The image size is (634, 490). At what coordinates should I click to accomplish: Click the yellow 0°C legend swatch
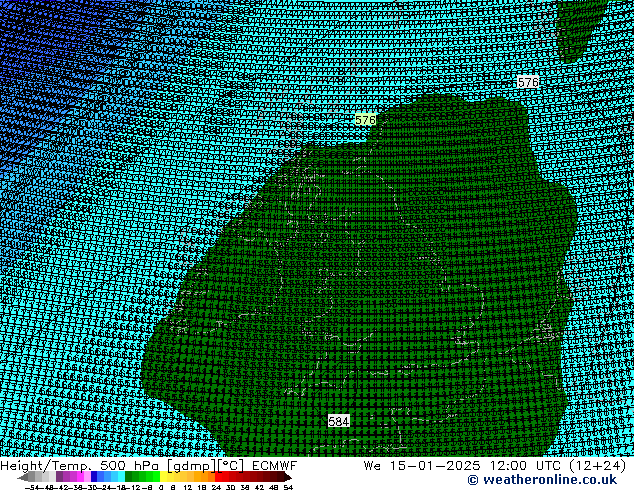tap(163, 476)
